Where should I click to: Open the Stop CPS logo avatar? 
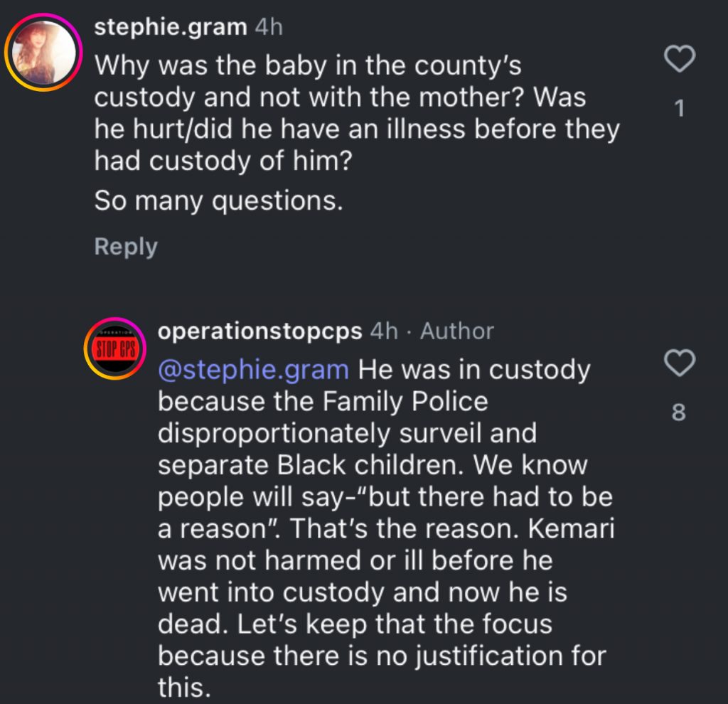click(x=114, y=348)
